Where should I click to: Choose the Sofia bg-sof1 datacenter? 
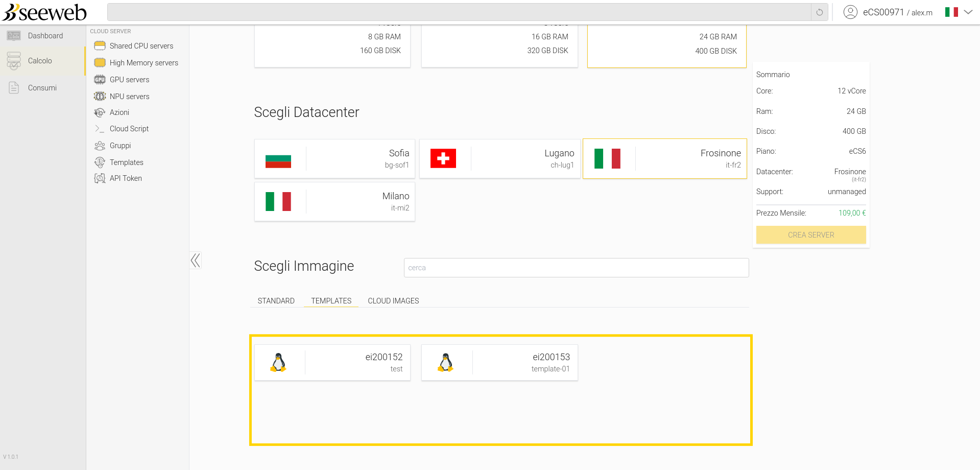point(335,159)
